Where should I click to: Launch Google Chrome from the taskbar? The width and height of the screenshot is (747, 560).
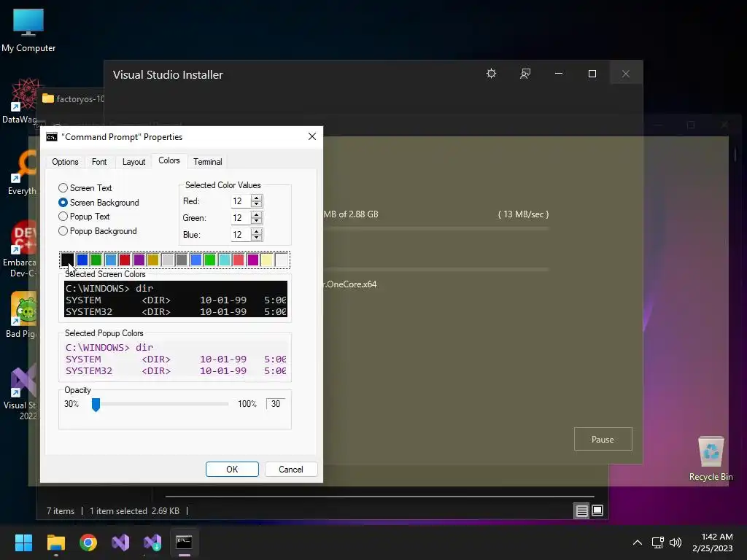point(88,542)
